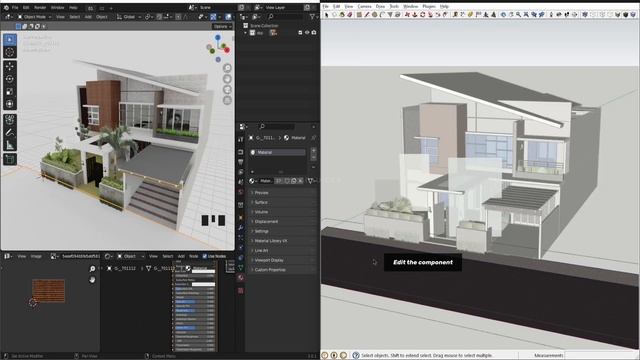Toggle render camera icon for outliner collection
The width and height of the screenshot is (640, 360).
coord(314,33)
